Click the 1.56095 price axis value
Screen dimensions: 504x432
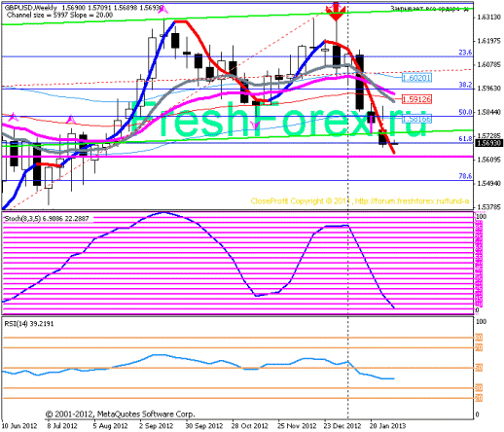pos(489,160)
